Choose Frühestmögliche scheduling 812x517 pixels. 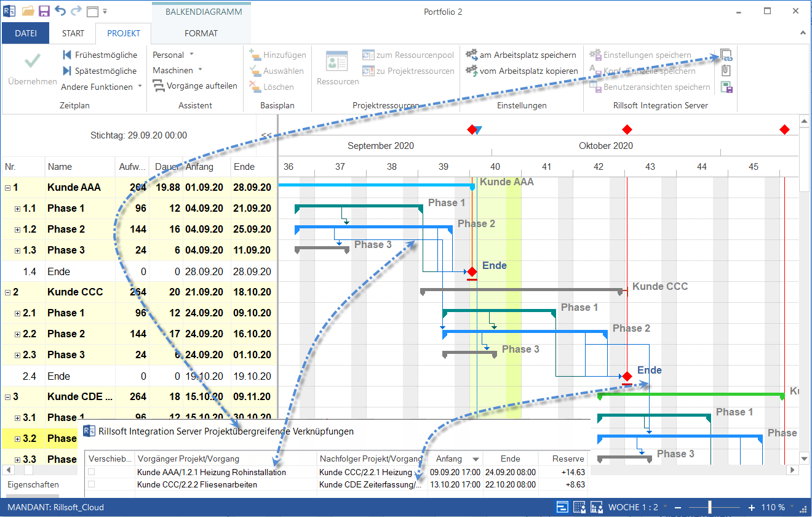[x=100, y=55]
